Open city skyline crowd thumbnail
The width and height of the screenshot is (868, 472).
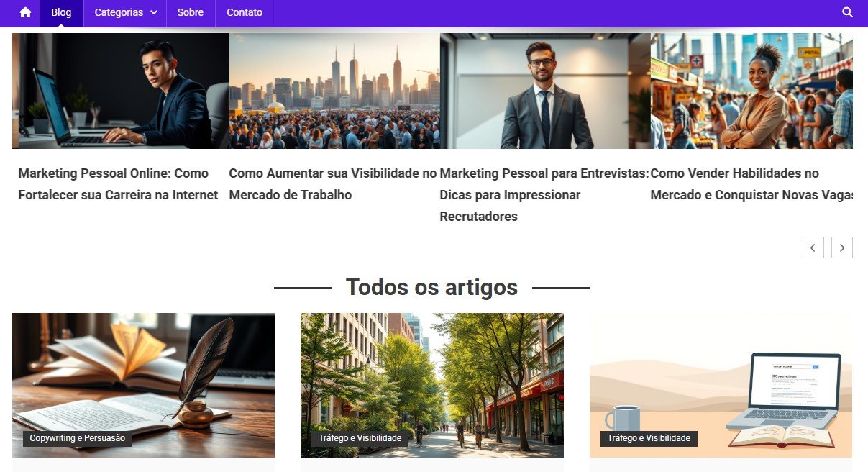tap(334, 91)
